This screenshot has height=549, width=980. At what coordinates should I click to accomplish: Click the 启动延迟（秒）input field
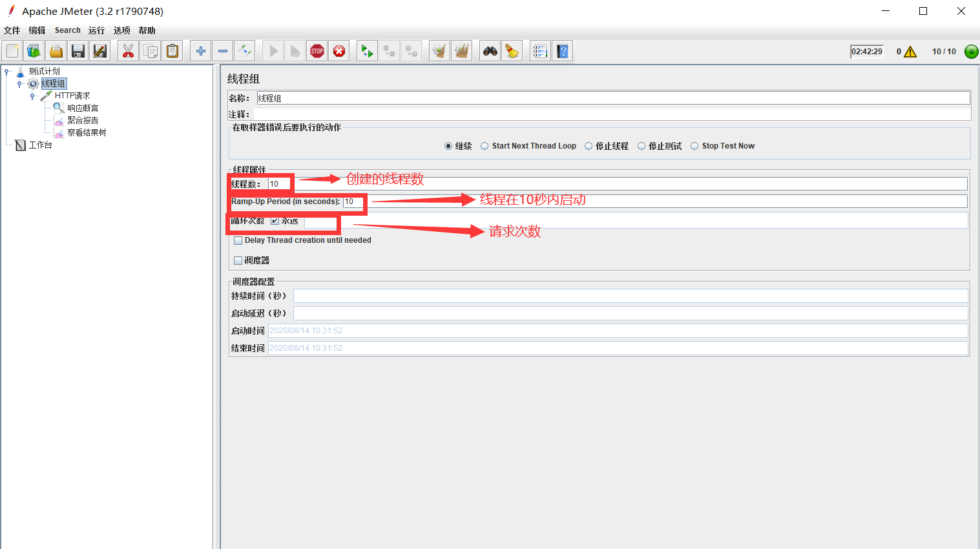631,313
